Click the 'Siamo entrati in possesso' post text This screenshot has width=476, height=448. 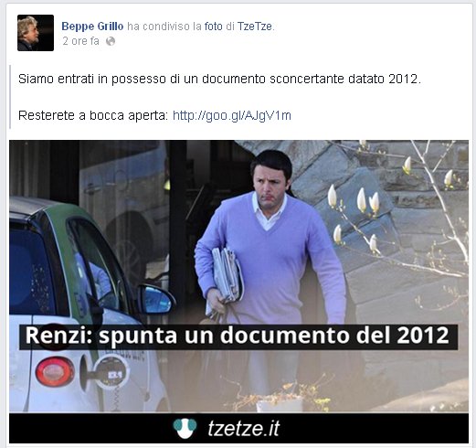point(219,80)
